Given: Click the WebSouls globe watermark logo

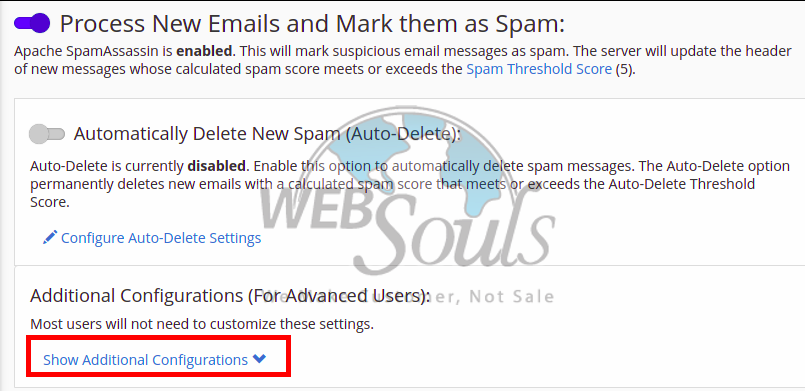Looking at the screenshot, I should tap(408, 168).
